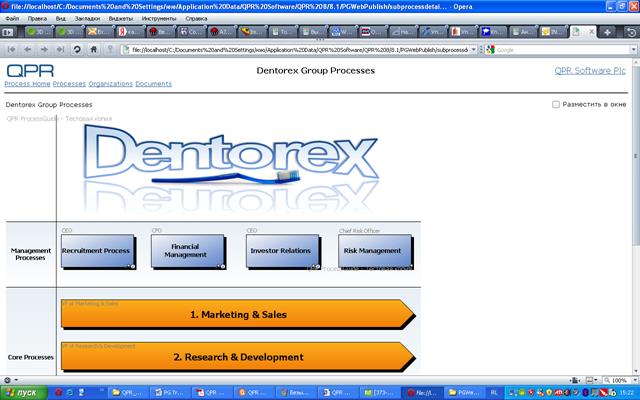Click the QPR logo
This screenshot has height=400, width=640.
point(30,71)
